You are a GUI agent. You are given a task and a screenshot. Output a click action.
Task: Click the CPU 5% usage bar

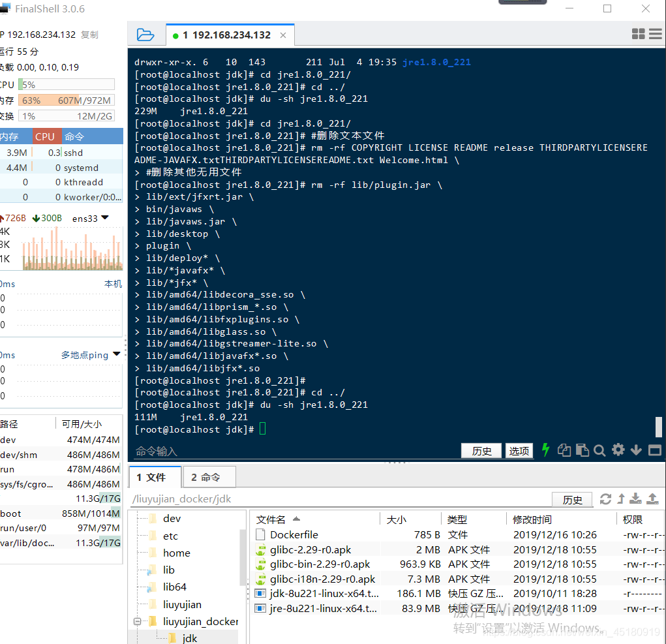click(67, 85)
